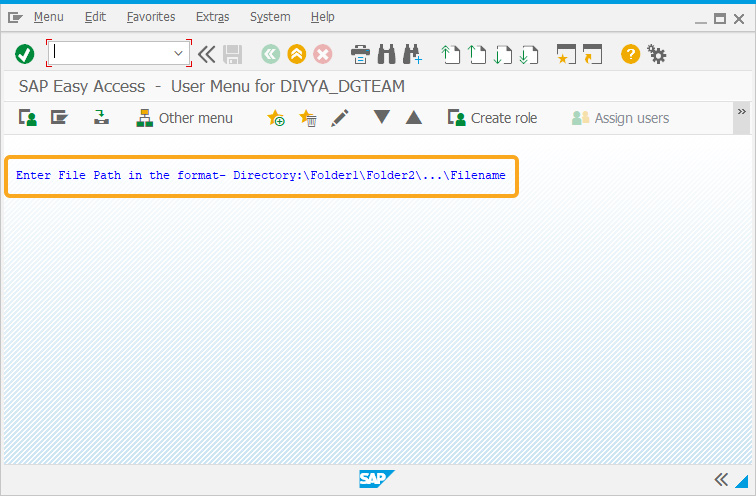The height and width of the screenshot is (496, 756).
Task: Maximize the SAP window
Action: (x=720, y=19)
